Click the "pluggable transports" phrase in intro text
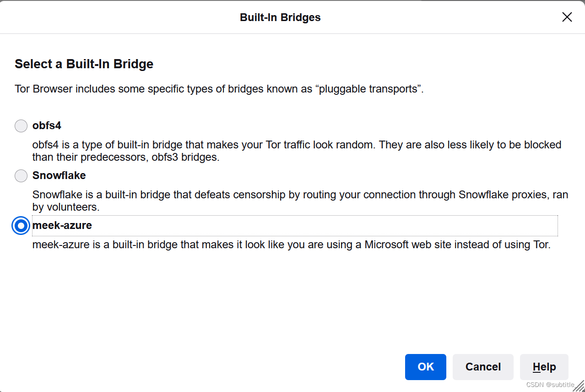Image resolution: width=585 pixels, height=392 pixels. click(369, 89)
